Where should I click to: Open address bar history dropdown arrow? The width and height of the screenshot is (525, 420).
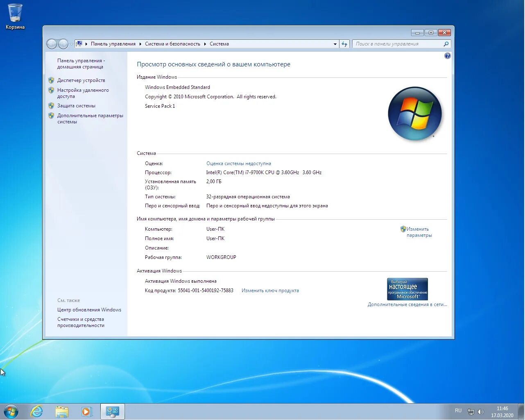point(335,44)
